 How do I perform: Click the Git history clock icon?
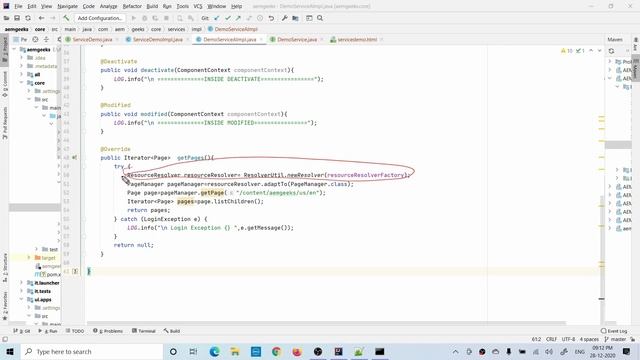pyautogui.click(x=260, y=18)
